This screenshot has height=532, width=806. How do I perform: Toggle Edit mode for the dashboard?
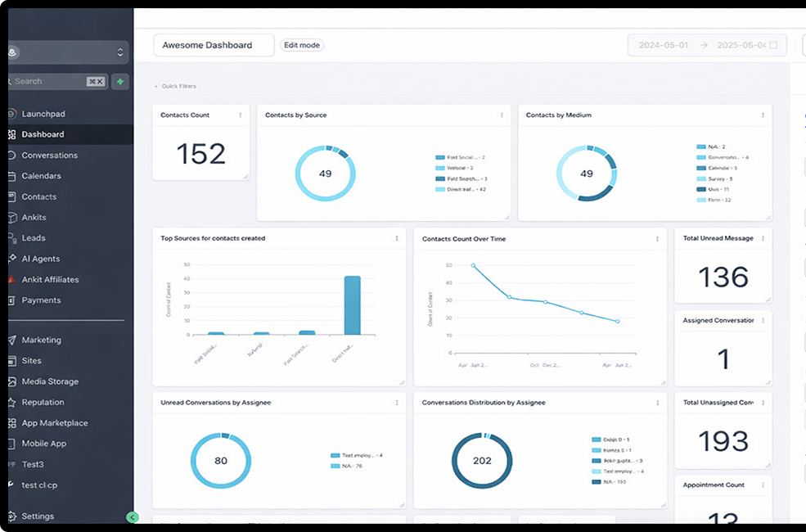302,45
